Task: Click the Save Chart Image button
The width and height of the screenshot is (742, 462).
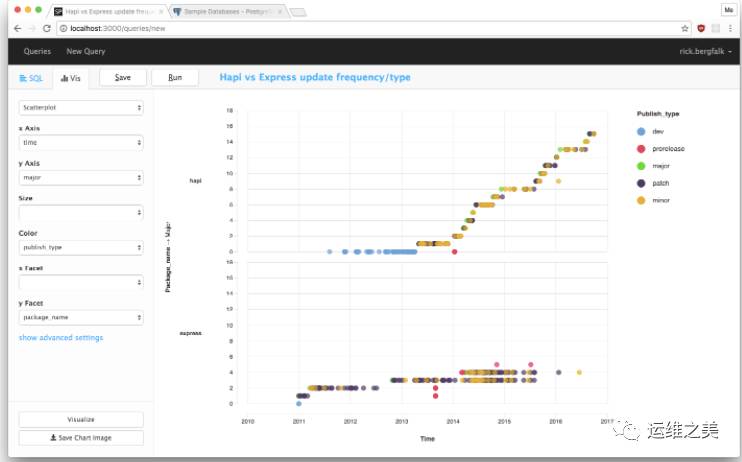Action: 81,438
